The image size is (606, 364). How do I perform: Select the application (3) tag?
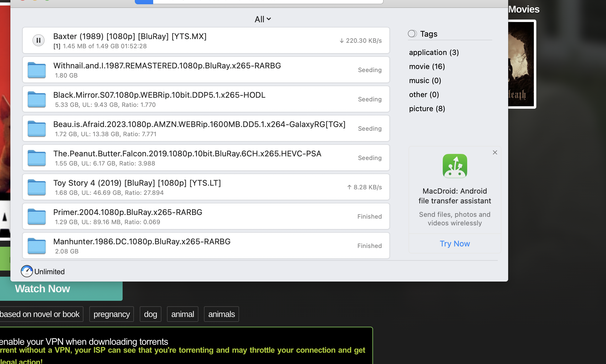pos(434,52)
